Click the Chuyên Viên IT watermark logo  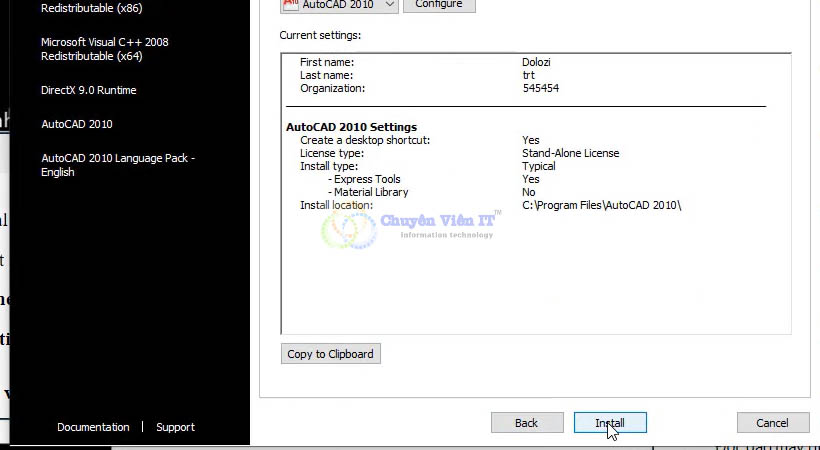(x=347, y=229)
